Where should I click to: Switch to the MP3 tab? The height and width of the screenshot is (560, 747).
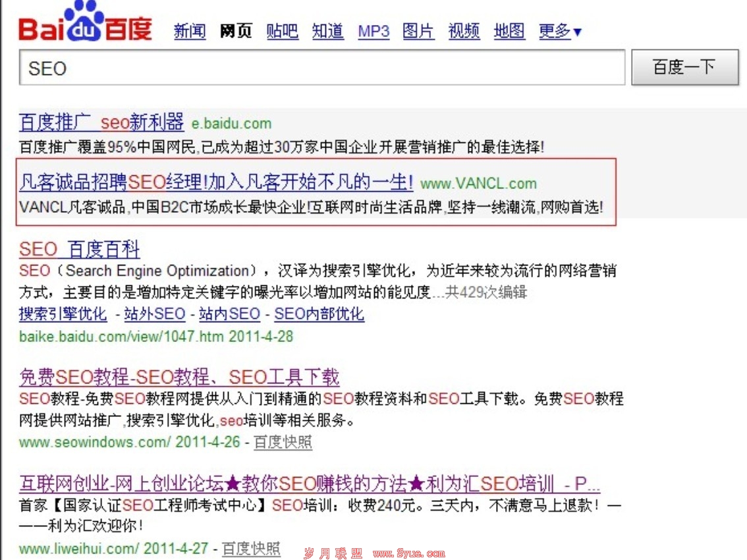373,32
